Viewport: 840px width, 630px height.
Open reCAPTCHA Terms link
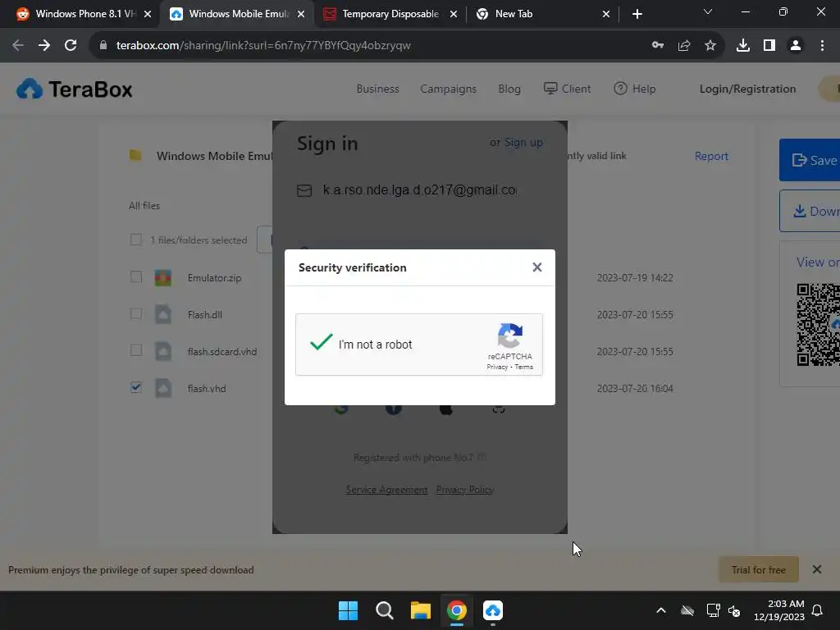524,367
